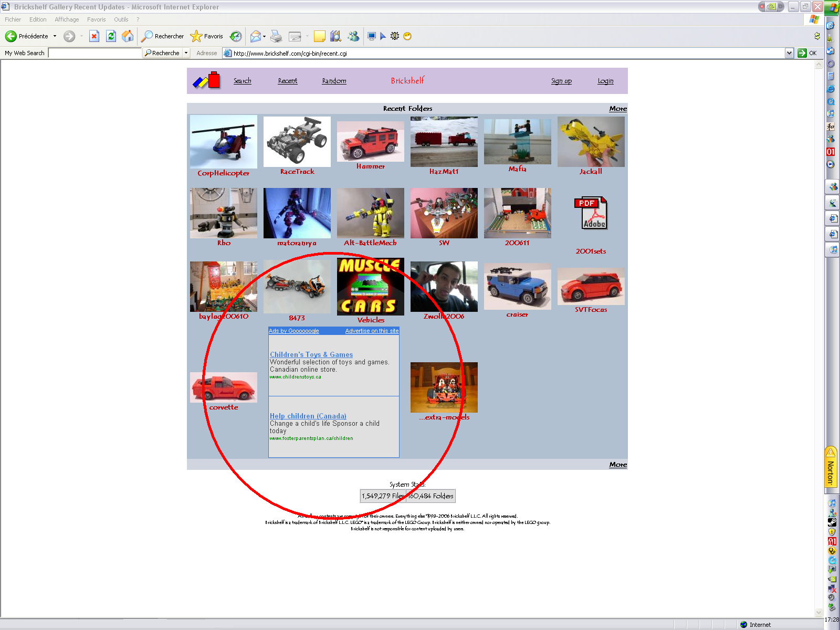
Task: Stop page loading with the red X icon
Action: click(94, 36)
